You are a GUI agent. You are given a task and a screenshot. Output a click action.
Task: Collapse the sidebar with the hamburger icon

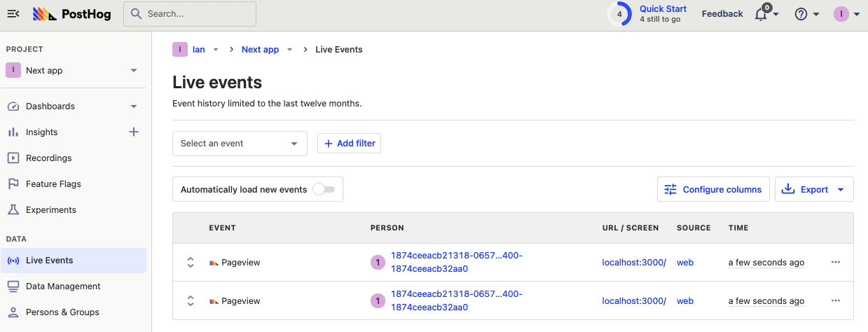tap(13, 14)
